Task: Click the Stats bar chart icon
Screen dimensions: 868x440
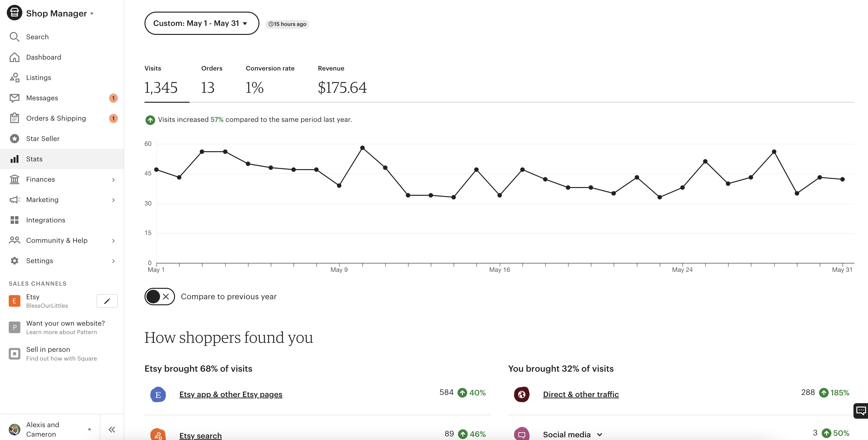Action: (15, 159)
